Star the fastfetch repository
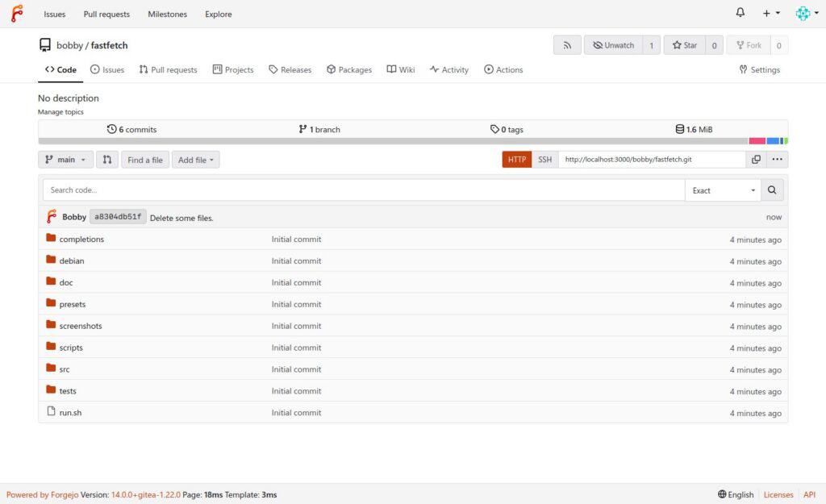This screenshot has height=504, width=826. click(684, 45)
